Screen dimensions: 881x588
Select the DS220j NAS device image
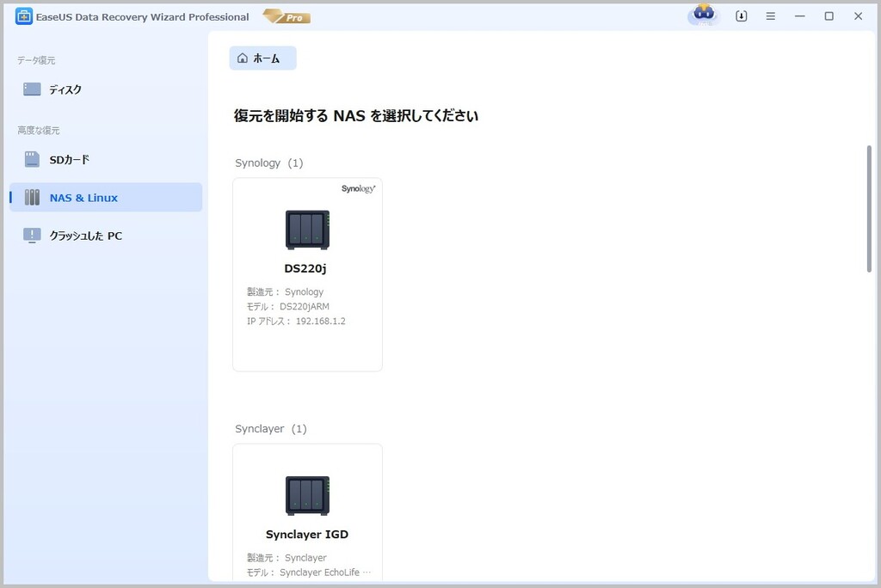307,230
